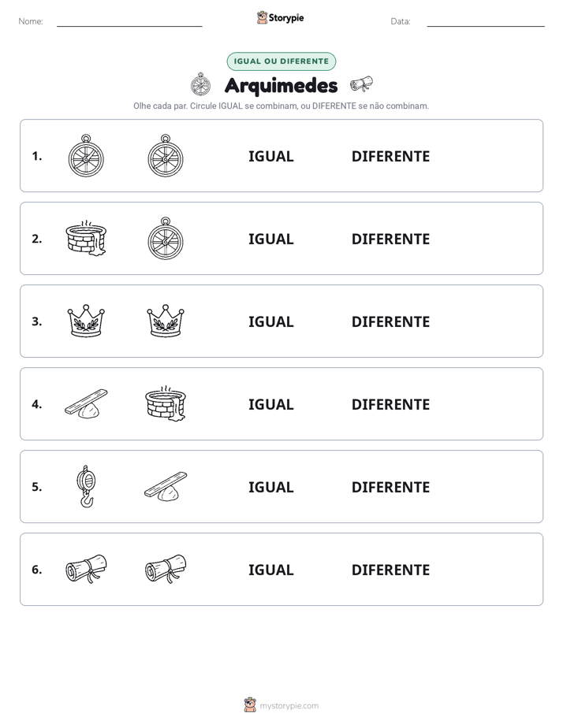Mark DIFERENTE for question 5
The width and height of the screenshot is (563, 728).
tap(390, 487)
